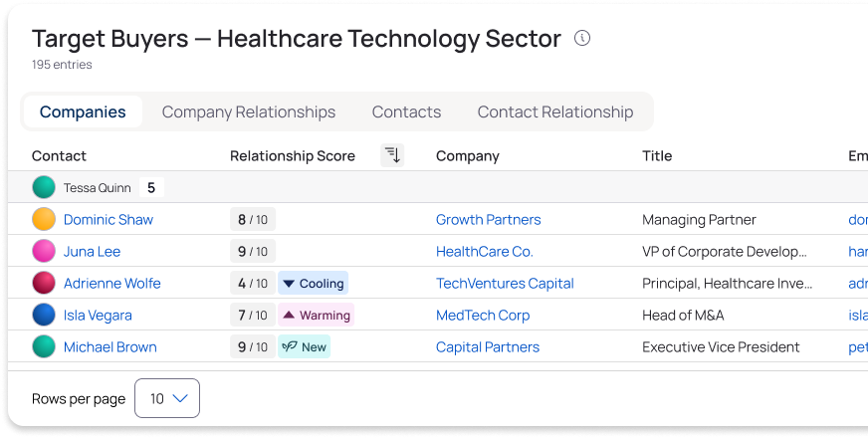Click Adrienne Wolfe's crimson avatar
Image resolution: width=868 pixels, height=438 pixels.
click(x=44, y=283)
